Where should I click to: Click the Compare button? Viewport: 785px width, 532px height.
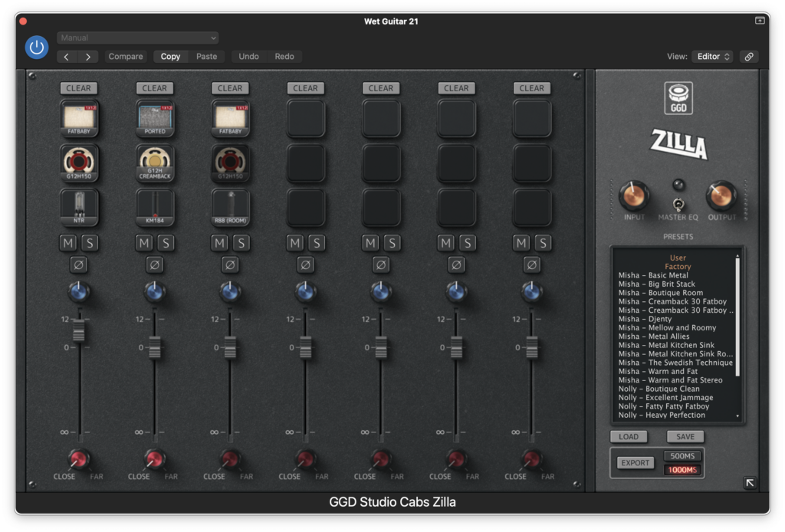click(126, 57)
